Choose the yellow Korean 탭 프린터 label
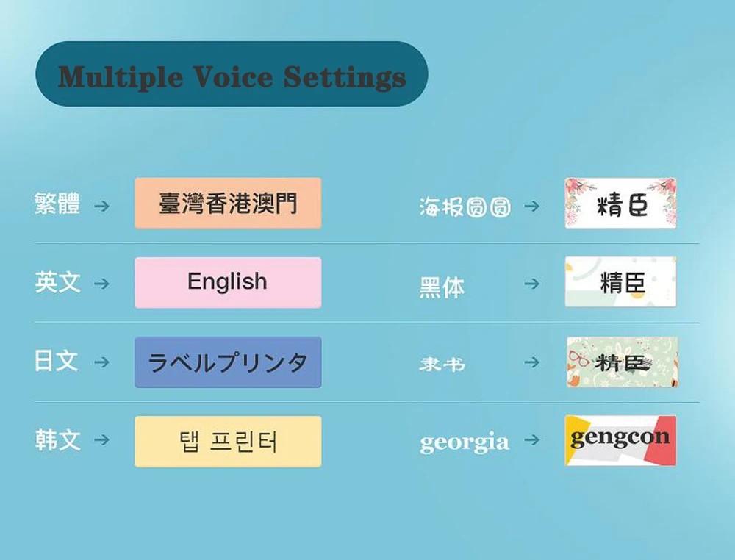Screen dimensions: 735x560 228,442
